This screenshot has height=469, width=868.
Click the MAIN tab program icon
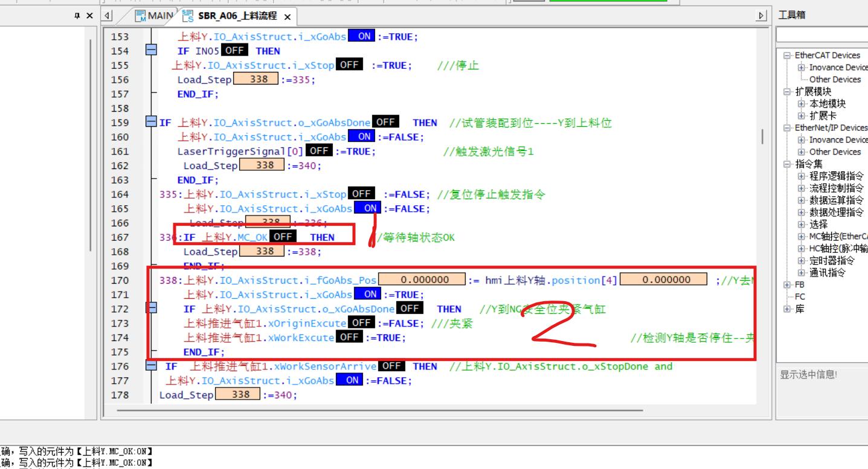(x=140, y=16)
